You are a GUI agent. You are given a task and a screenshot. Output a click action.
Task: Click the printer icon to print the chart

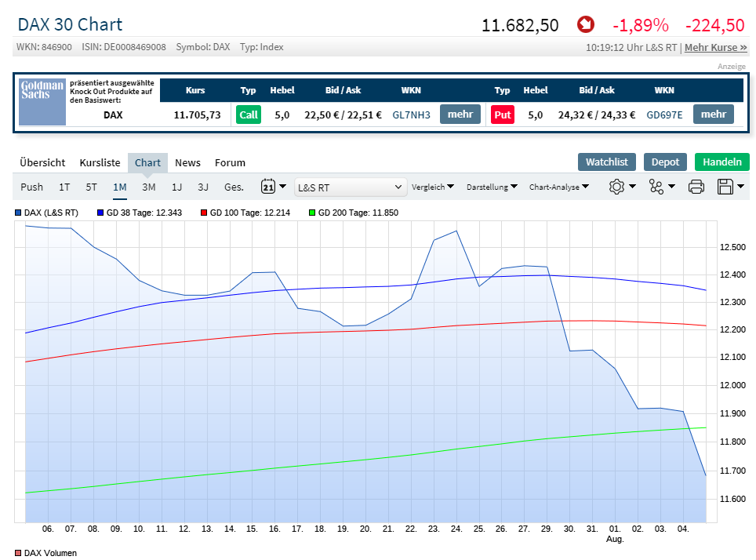696,186
